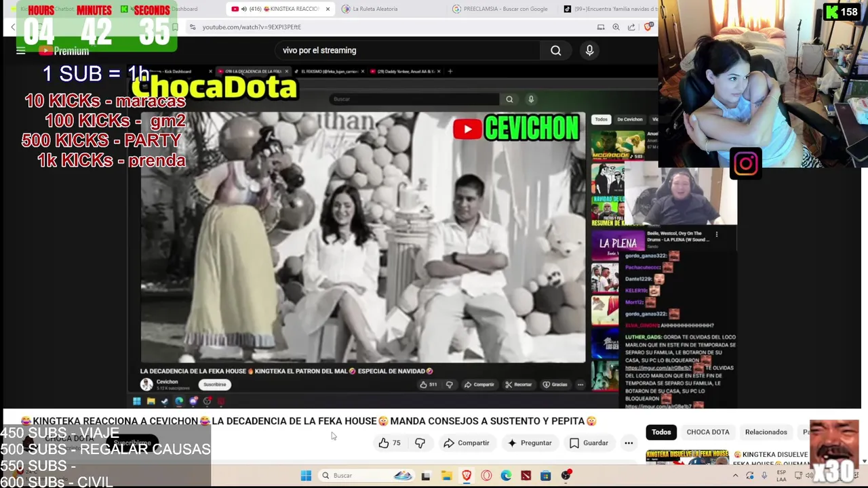The image size is (868, 488).
Task: Open the browser zoom magnifier icon
Action: 616,27
